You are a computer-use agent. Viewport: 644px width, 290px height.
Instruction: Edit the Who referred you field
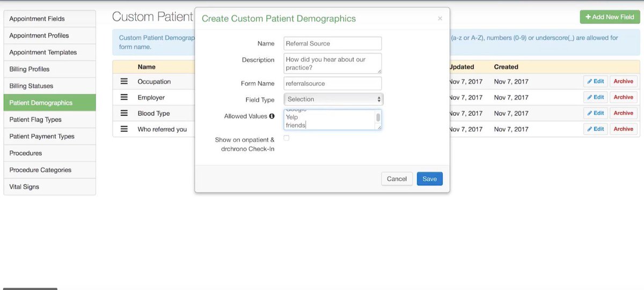point(596,129)
